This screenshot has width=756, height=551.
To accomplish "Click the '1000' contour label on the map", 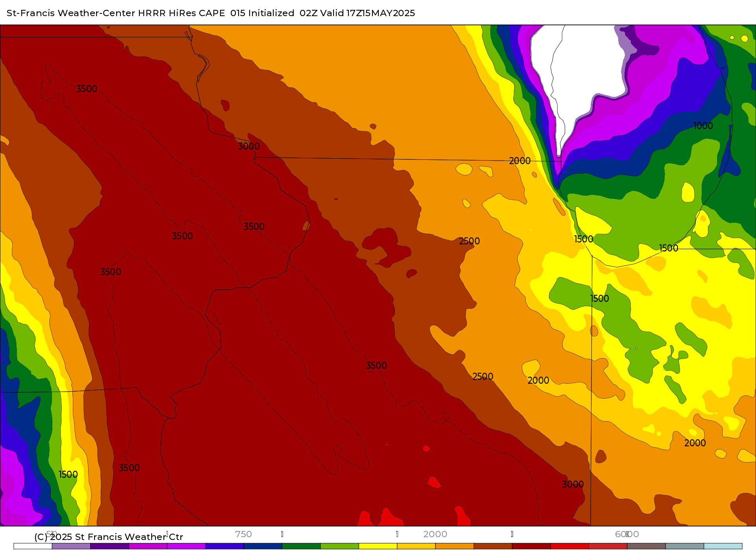I will [x=703, y=126].
